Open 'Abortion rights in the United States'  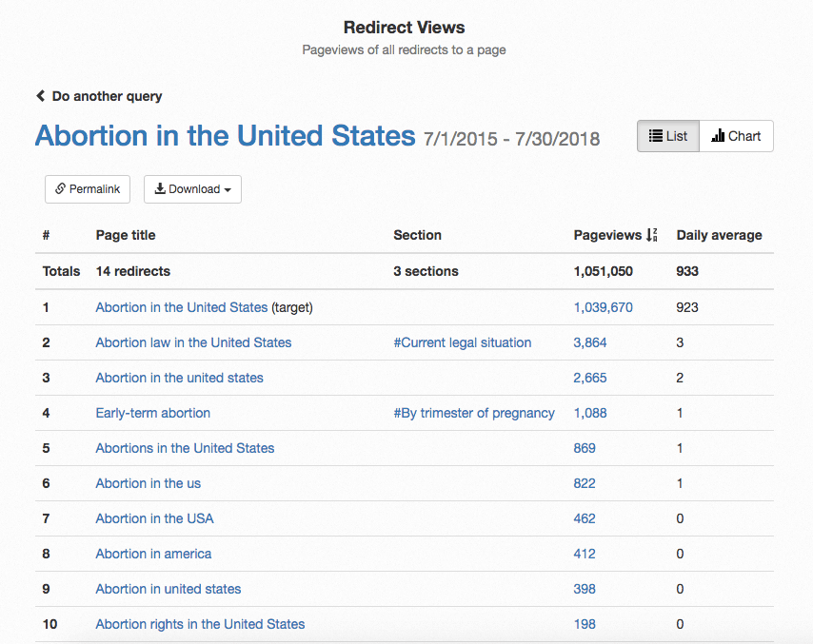[199, 624]
